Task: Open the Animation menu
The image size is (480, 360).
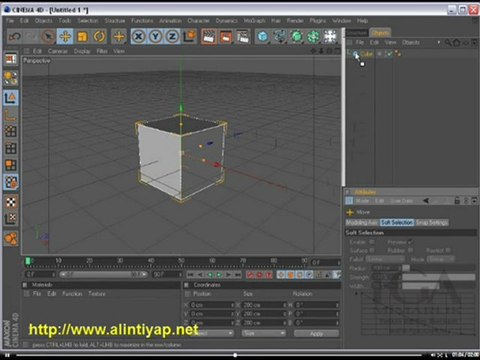Action: [x=170, y=21]
